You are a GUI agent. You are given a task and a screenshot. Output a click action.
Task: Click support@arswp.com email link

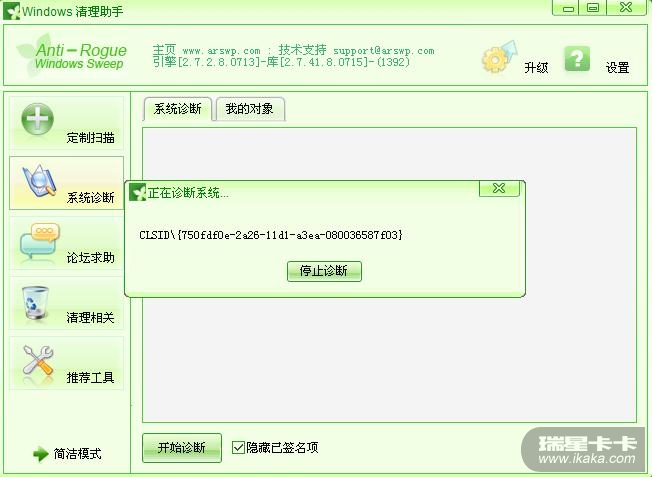click(384, 51)
